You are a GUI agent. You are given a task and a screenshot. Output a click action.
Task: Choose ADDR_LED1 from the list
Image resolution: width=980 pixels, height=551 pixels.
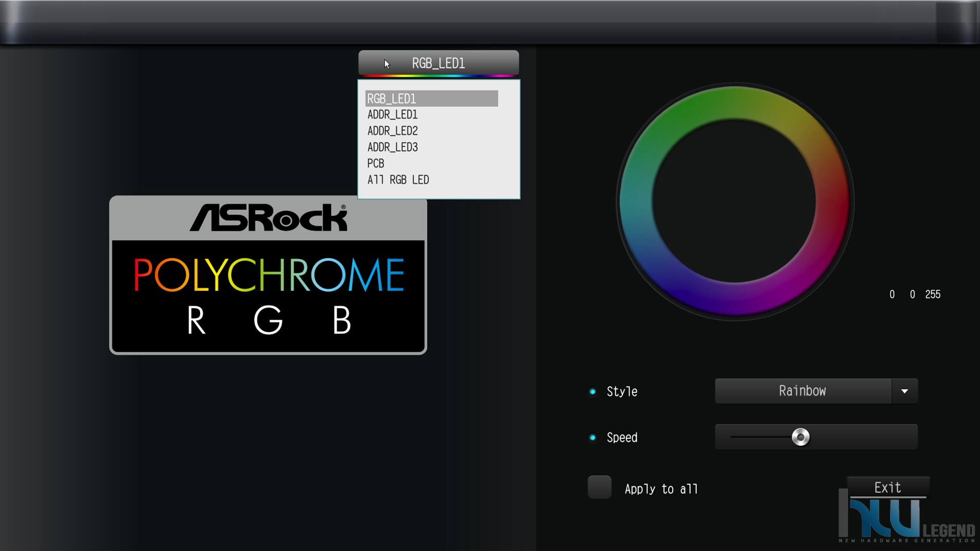(393, 115)
